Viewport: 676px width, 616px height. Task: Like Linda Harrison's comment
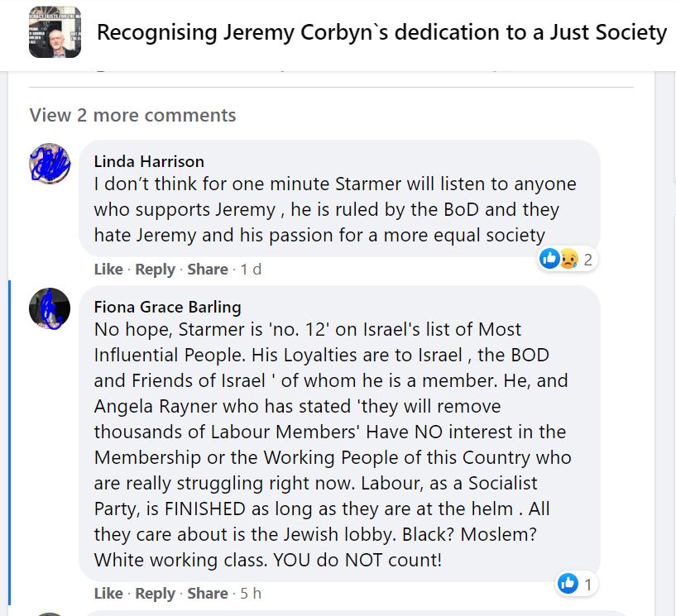coord(108,269)
